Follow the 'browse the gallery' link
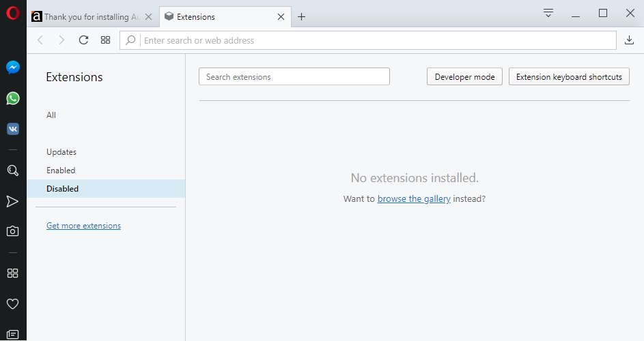The height and width of the screenshot is (341, 644). point(413,199)
